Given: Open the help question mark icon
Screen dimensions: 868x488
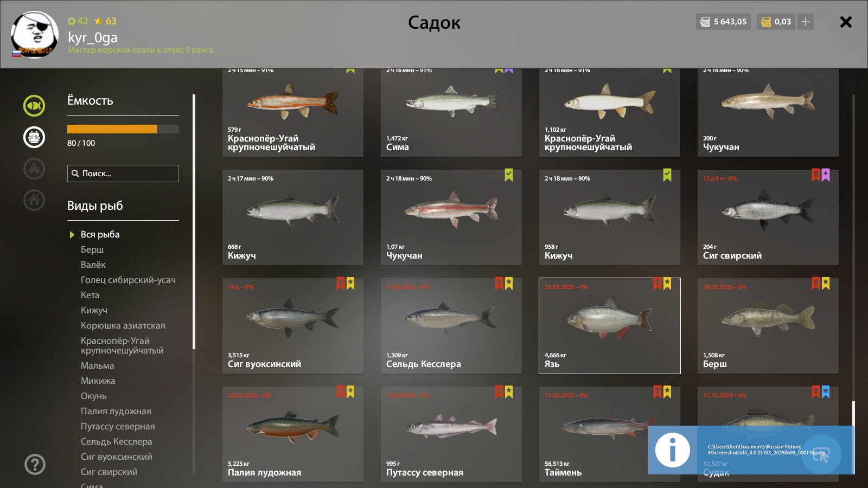Looking at the screenshot, I should coord(35,465).
